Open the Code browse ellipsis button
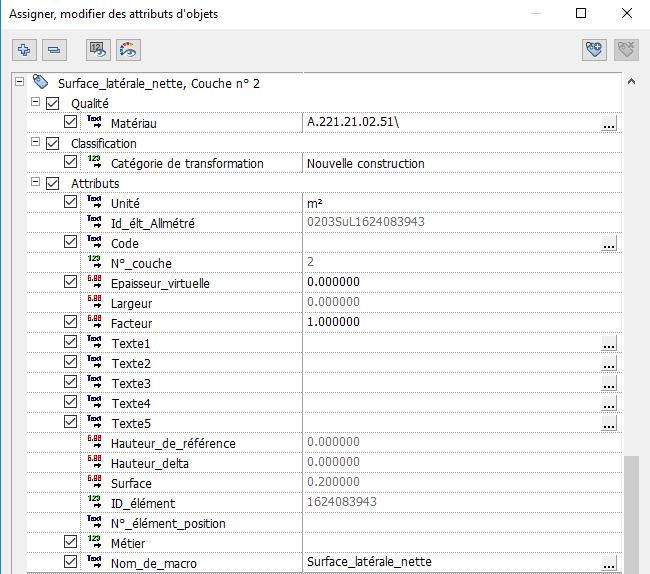Image resolution: width=650 pixels, height=574 pixels. click(609, 243)
